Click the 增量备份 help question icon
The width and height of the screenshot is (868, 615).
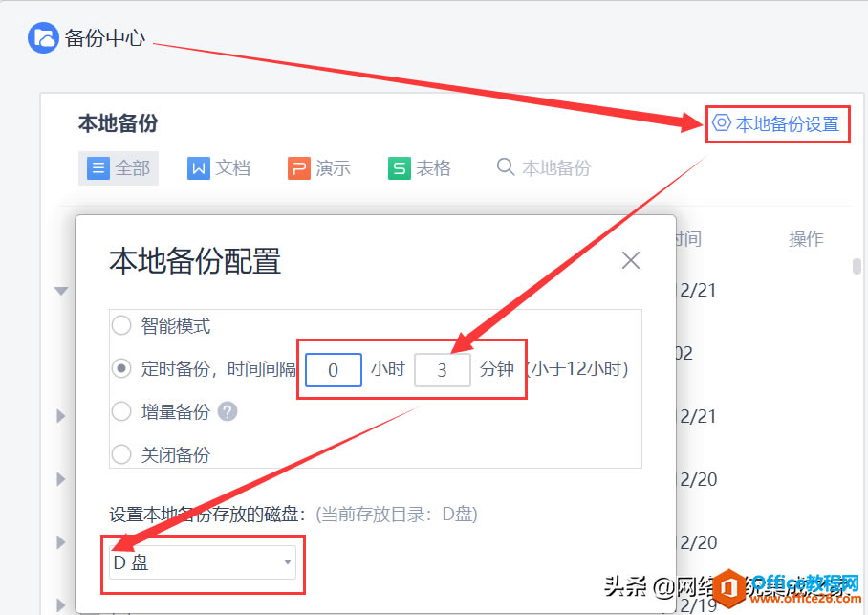click(228, 411)
